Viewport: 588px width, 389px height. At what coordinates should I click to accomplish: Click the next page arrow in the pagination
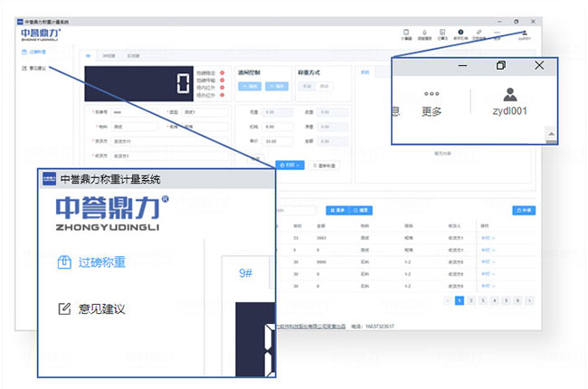coord(528,299)
